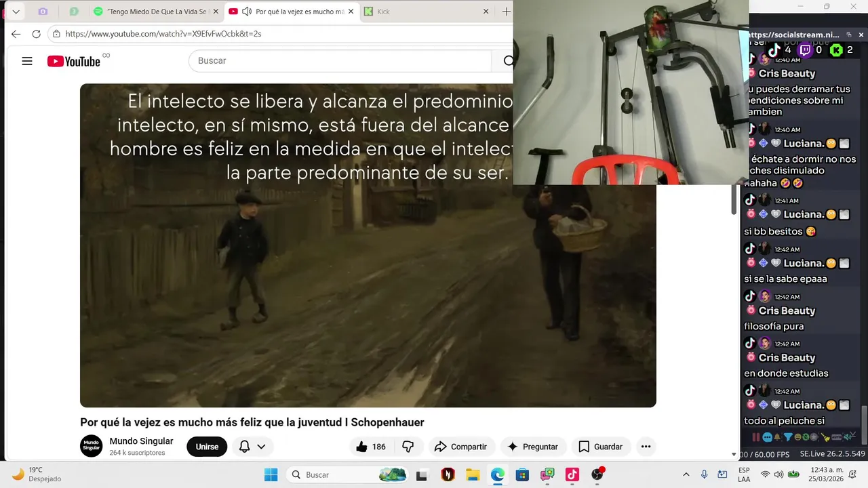Open the TikTok app on the taskbar
This screenshot has width=868, height=488.
click(x=572, y=474)
